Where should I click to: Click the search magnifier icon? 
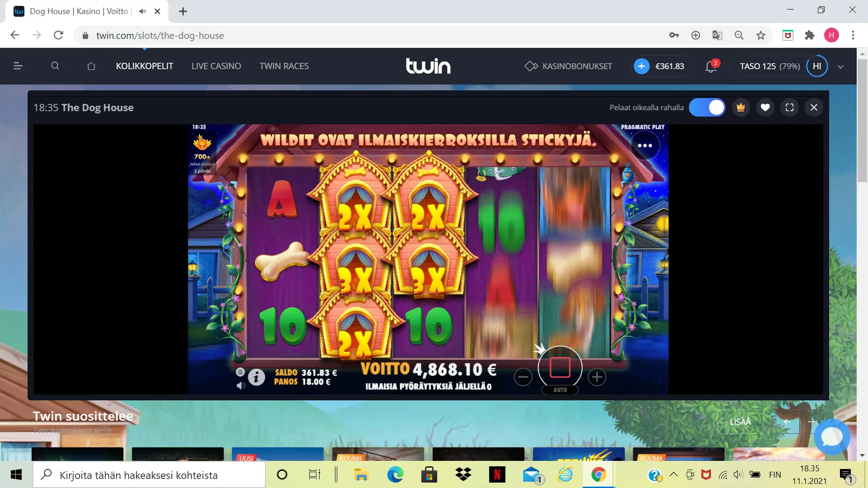tap(55, 66)
